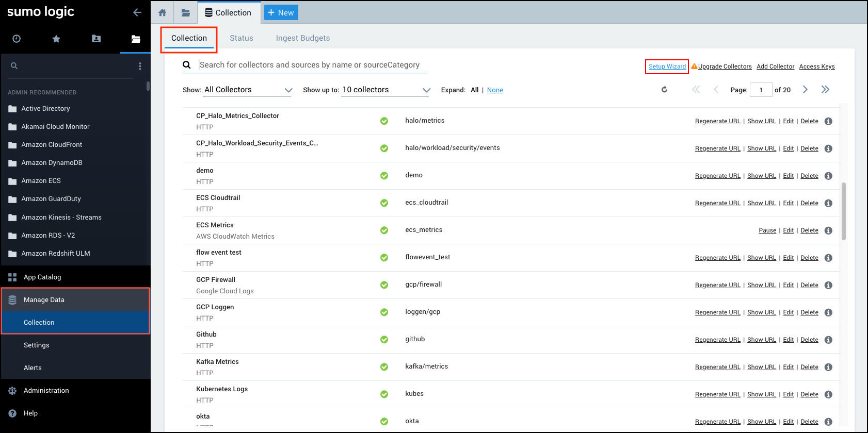The width and height of the screenshot is (868, 433).
Task: Click the green status check for GCP Firewall
Action: [x=384, y=285]
